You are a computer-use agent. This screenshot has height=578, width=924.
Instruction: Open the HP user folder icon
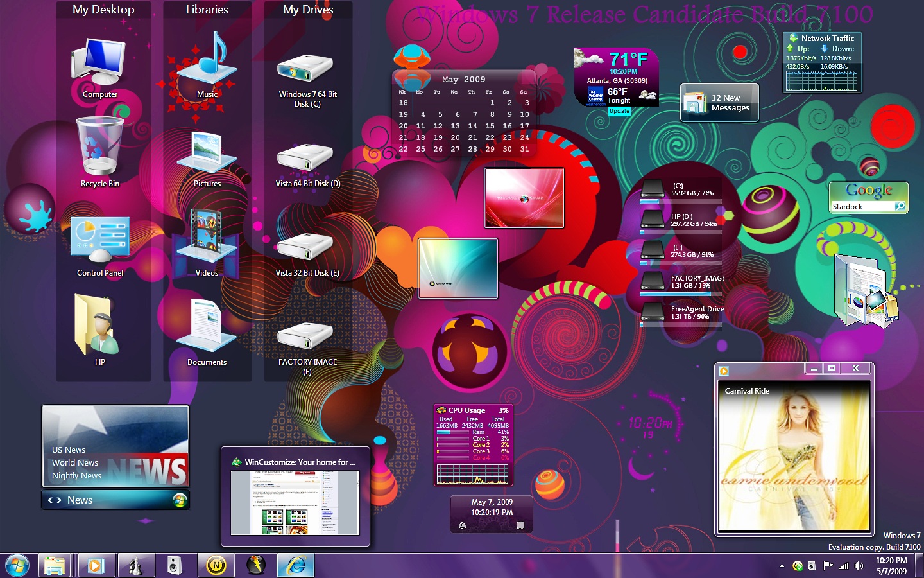(99, 329)
